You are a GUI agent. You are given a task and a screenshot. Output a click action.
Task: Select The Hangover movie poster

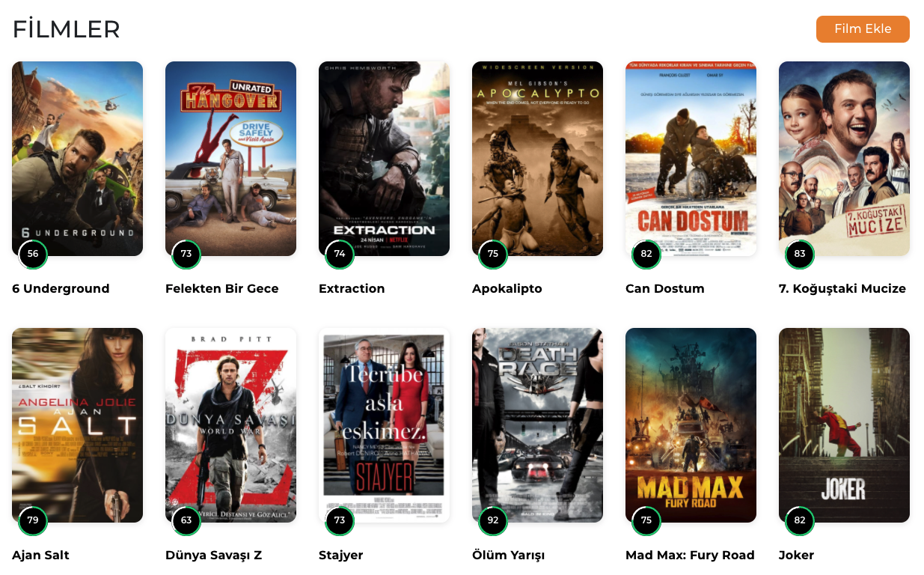point(230,159)
